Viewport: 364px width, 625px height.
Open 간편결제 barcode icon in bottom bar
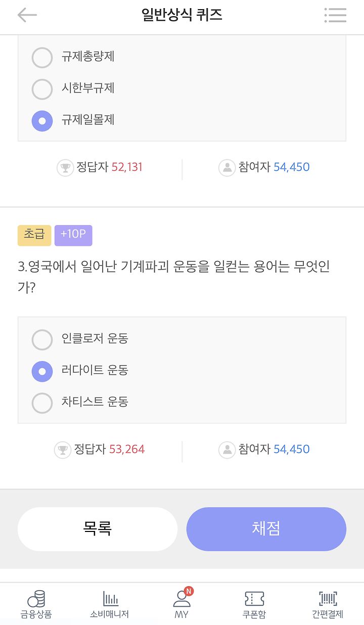pyautogui.click(x=328, y=599)
